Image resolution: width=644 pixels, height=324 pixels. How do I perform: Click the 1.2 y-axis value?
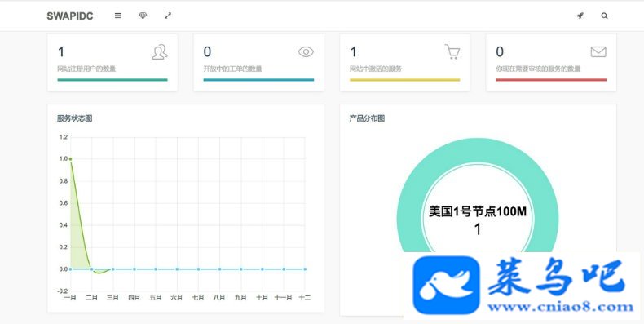coord(64,137)
